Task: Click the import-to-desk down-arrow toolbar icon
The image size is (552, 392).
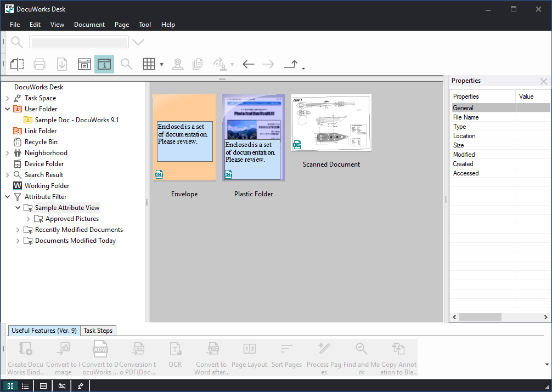Action: 62,64
